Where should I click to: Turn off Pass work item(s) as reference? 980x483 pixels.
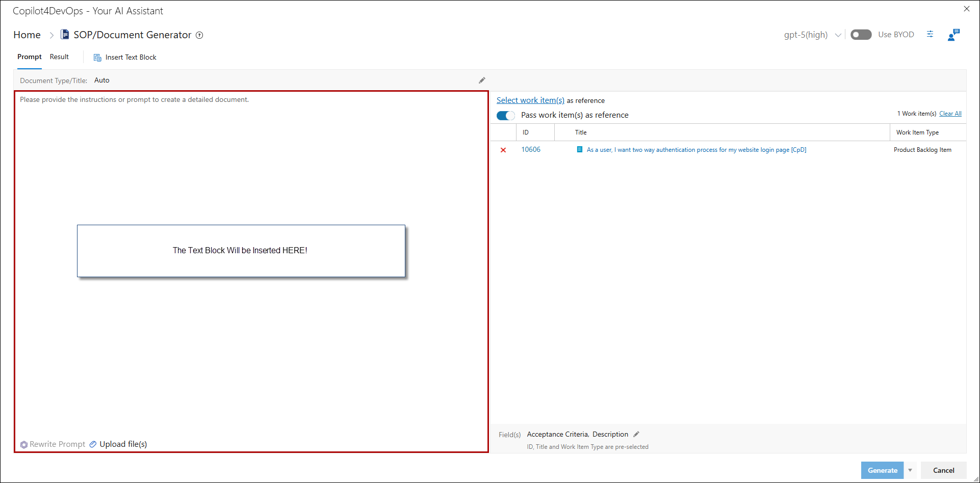tap(506, 115)
